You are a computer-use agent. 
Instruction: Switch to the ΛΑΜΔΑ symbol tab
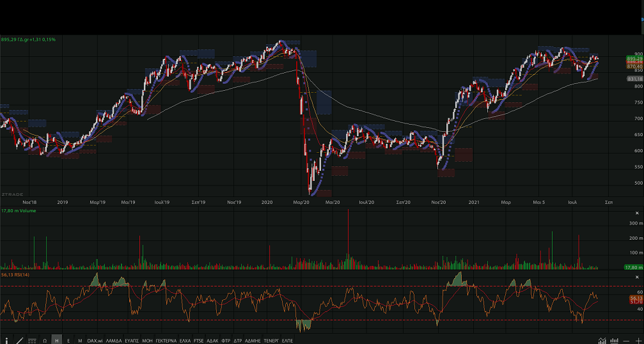[114, 340]
